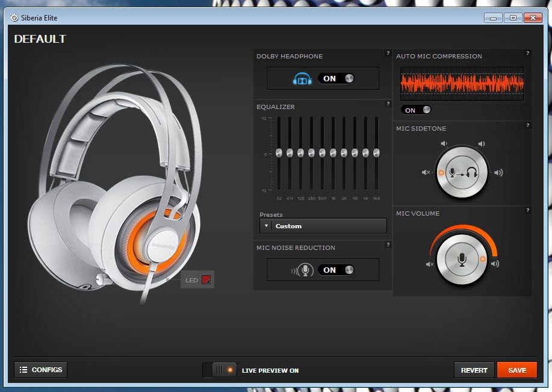The height and width of the screenshot is (392, 552).
Task: Close the Siberia Elite window
Action: [533, 17]
